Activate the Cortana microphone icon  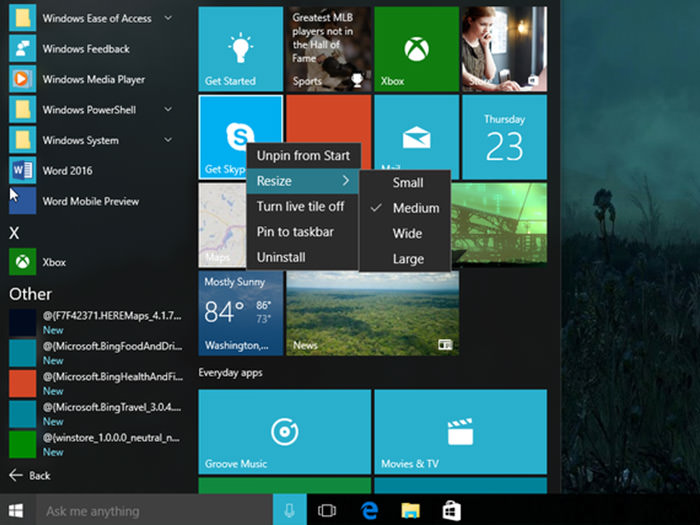(289, 511)
